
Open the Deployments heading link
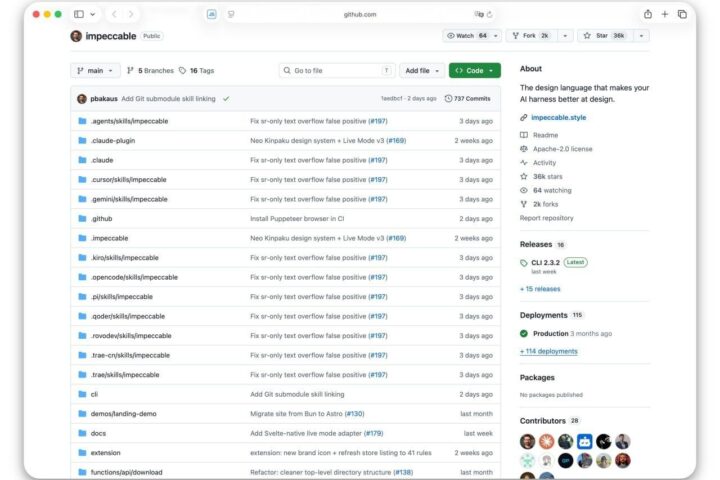pyautogui.click(x=544, y=315)
